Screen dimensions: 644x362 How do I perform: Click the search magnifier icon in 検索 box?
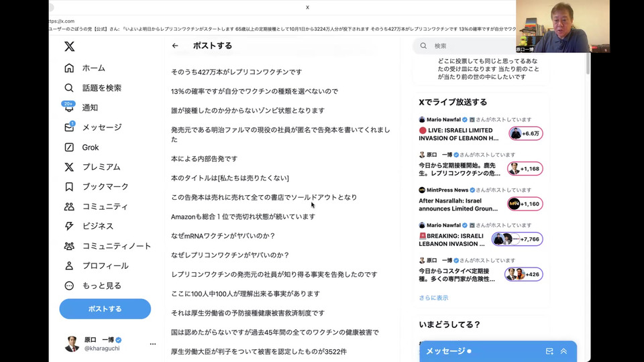click(423, 46)
